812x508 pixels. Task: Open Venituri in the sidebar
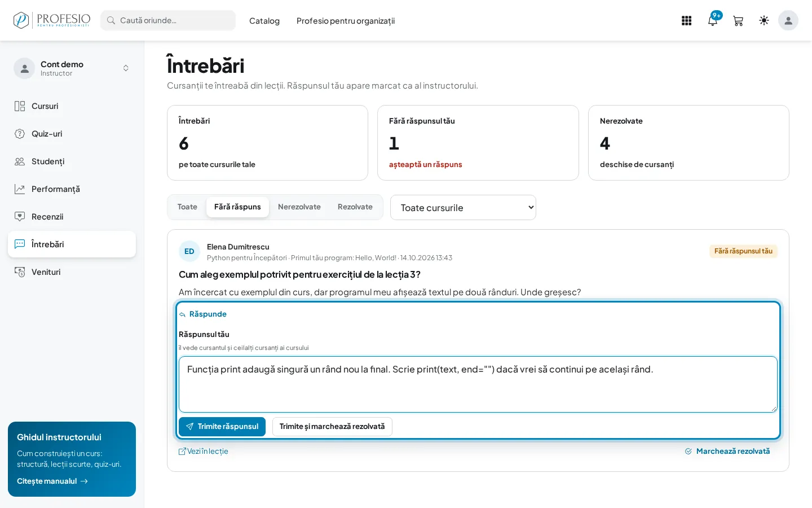pyautogui.click(x=72, y=272)
